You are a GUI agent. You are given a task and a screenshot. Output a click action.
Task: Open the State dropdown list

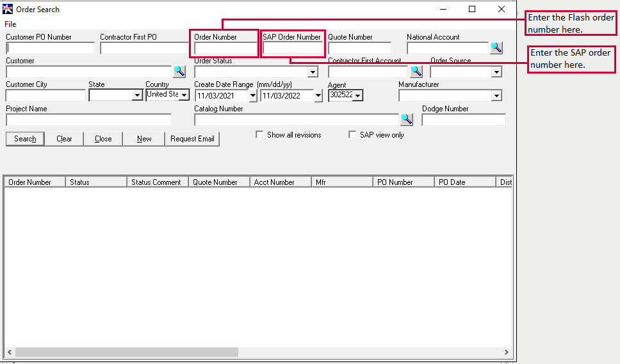coord(136,95)
